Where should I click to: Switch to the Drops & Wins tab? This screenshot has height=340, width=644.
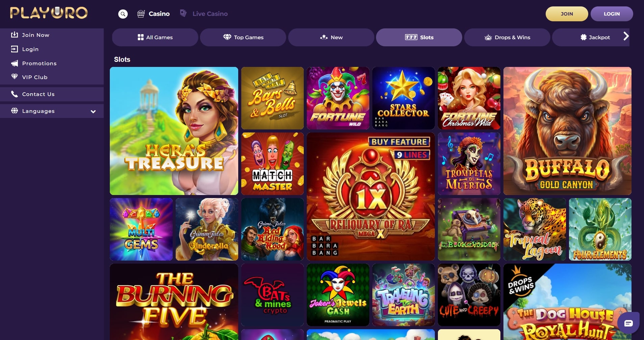click(x=507, y=37)
